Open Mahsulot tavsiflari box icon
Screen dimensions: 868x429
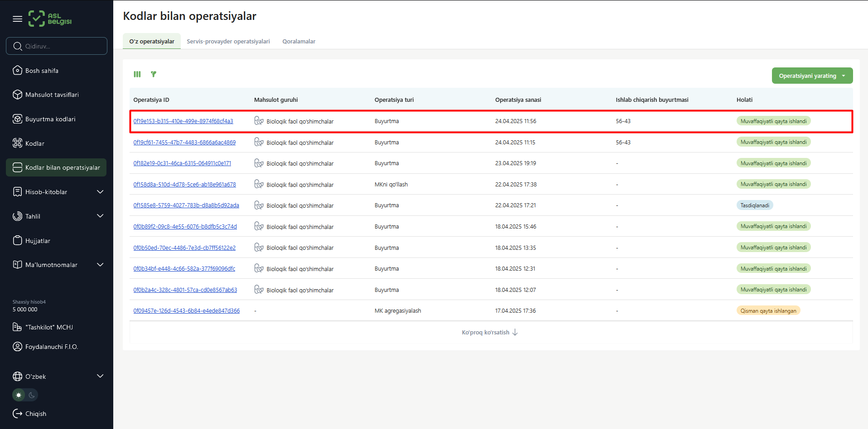17,95
